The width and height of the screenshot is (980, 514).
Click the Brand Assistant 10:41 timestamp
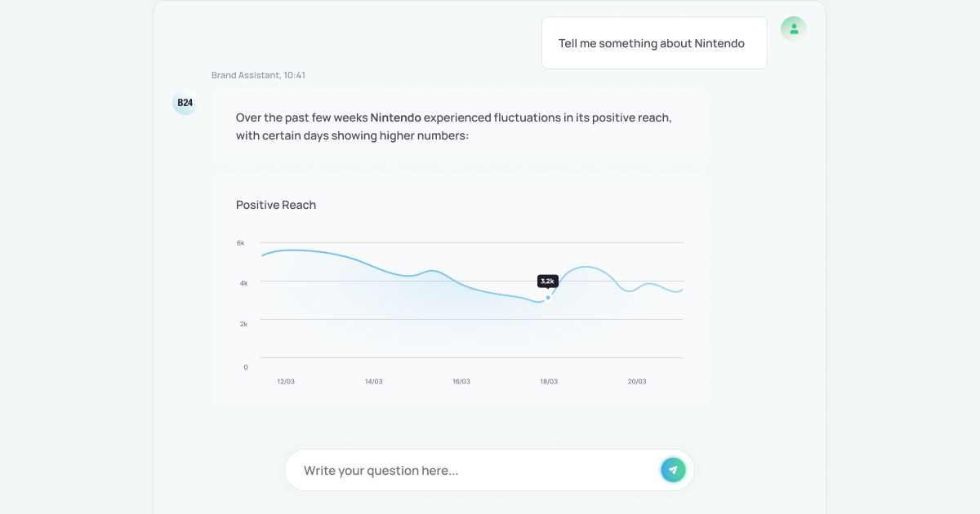[x=258, y=74]
